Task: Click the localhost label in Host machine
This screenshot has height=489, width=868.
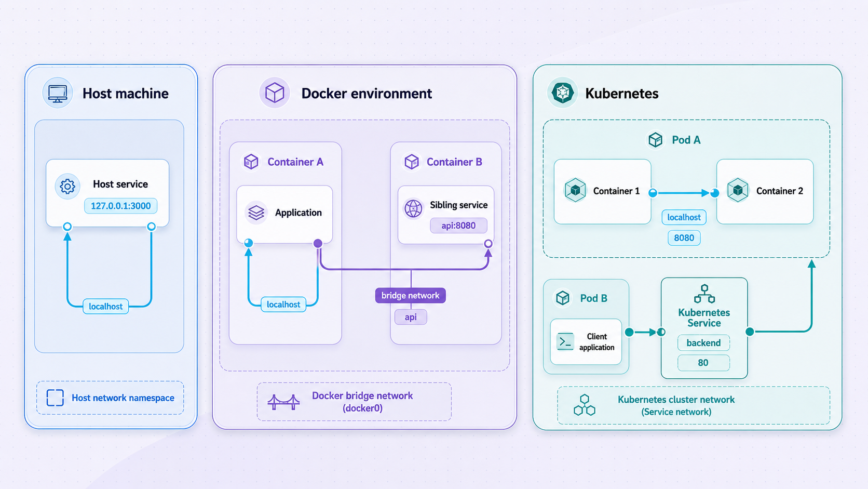Action: pyautogui.click(x=105, y=306)
